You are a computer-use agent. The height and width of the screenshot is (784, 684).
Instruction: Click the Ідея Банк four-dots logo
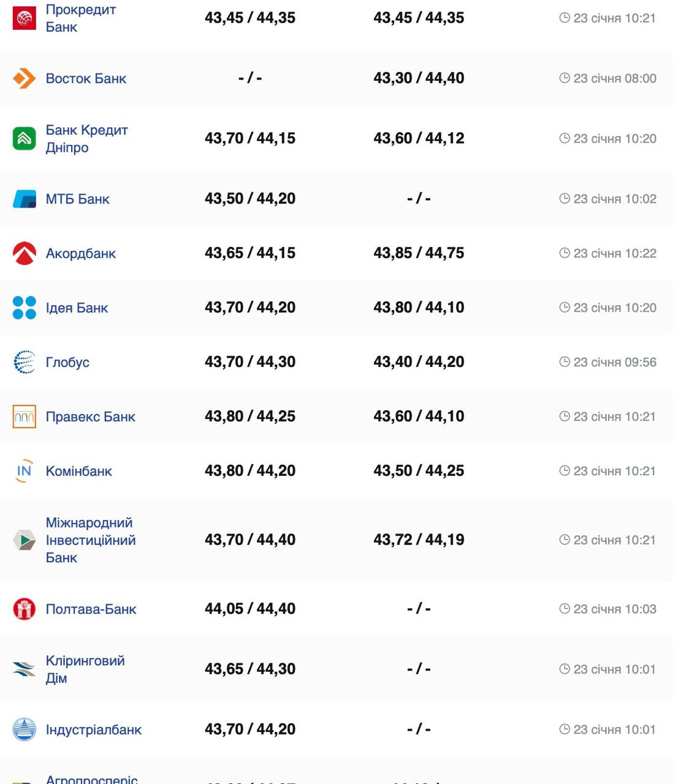(x=25, y=307)
